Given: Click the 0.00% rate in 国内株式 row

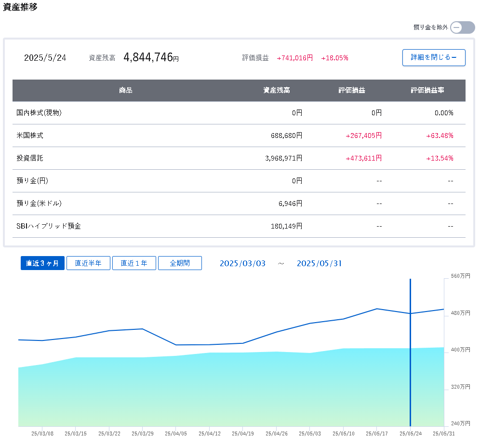Looking at the screenshot, I should [x=444, y=113].
